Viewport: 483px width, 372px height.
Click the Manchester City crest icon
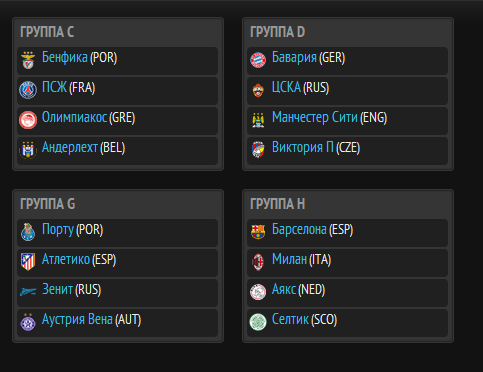pyautogui.click(x=258, y=120)
